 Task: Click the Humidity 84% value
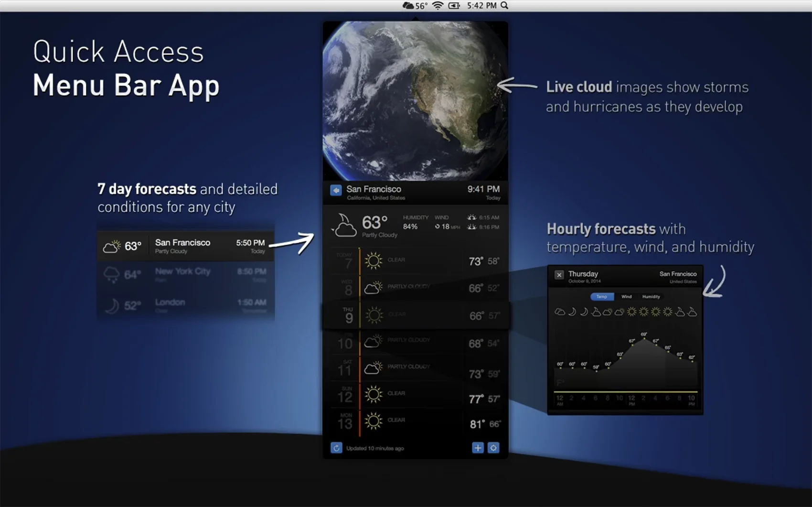pos(410,227)
